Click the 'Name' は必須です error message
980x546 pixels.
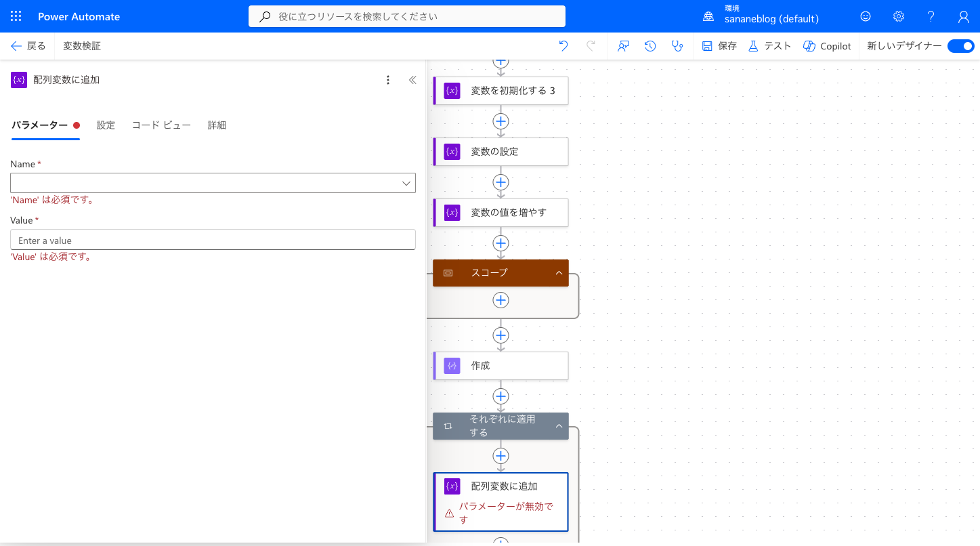point(52,200)
